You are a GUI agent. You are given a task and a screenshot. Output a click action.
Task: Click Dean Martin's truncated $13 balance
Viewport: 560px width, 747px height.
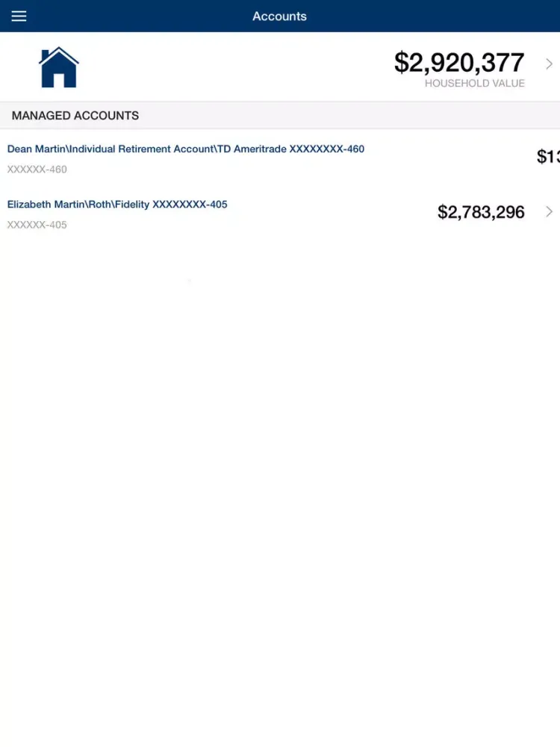[x=548, y=157]
